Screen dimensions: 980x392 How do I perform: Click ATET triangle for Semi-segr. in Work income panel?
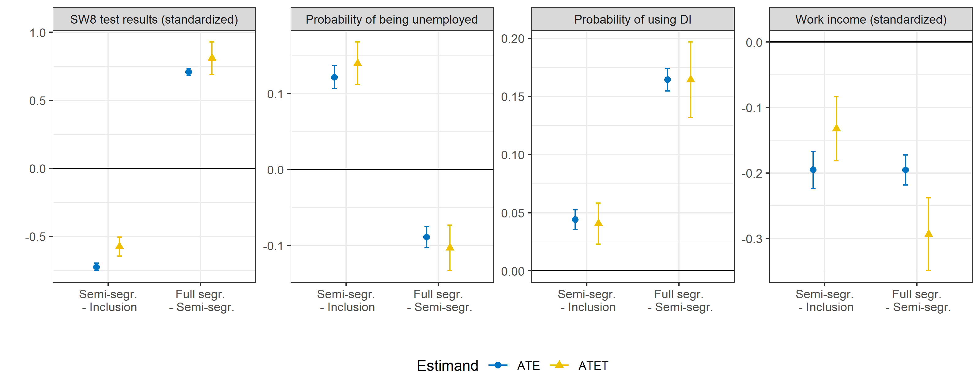836,128
